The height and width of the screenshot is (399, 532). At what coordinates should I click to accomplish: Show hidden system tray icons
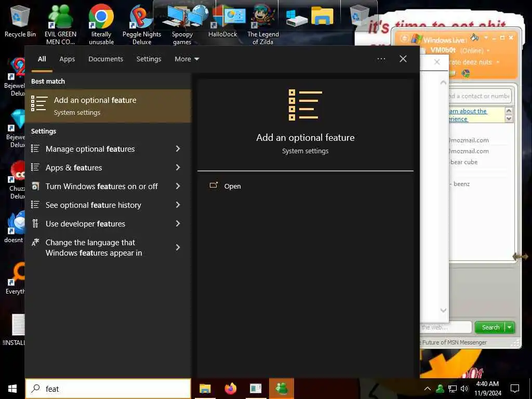428,389
